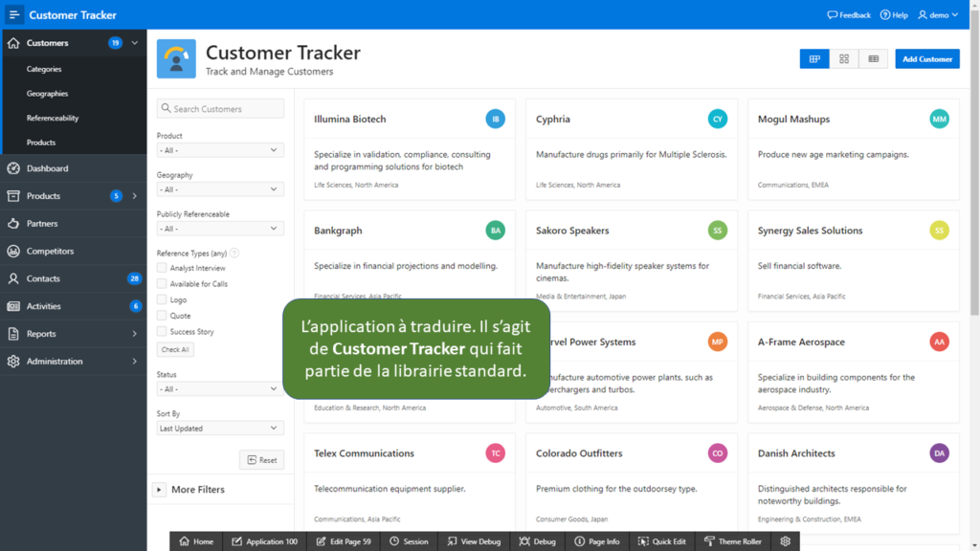Viewport: 980px width, 551px height.
Task: Switch to the table report view icon
Action: (873, 58)
